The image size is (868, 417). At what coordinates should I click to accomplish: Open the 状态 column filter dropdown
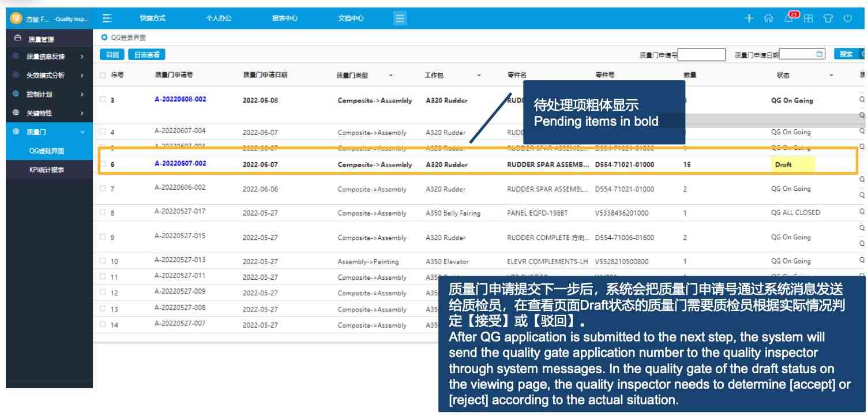click(831, 76)
